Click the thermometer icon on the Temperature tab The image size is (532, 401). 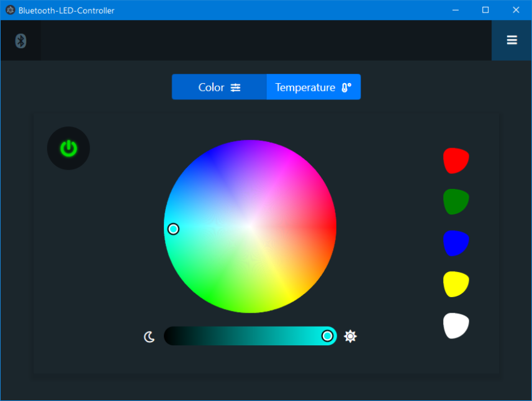[x=345, y=87]
